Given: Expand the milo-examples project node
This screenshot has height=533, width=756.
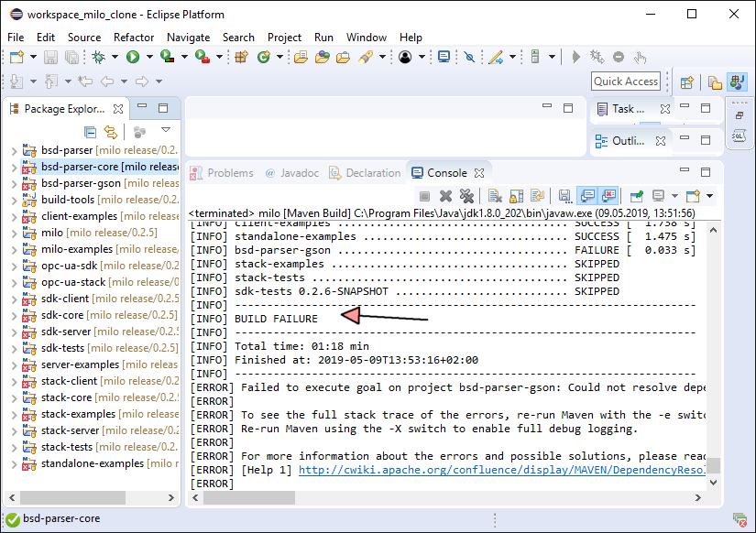Looking at the screenshot, I should point(13,249).
